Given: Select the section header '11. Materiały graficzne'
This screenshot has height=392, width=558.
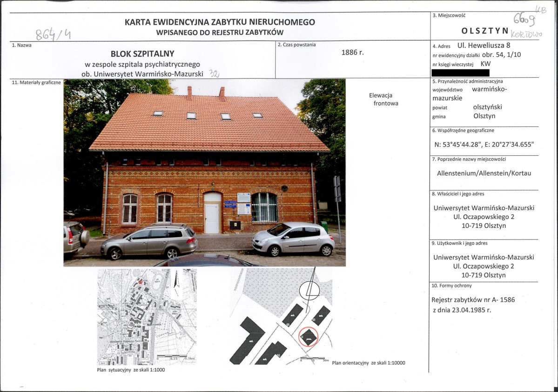Looking at the screenshot, I should tap(36, 83).
